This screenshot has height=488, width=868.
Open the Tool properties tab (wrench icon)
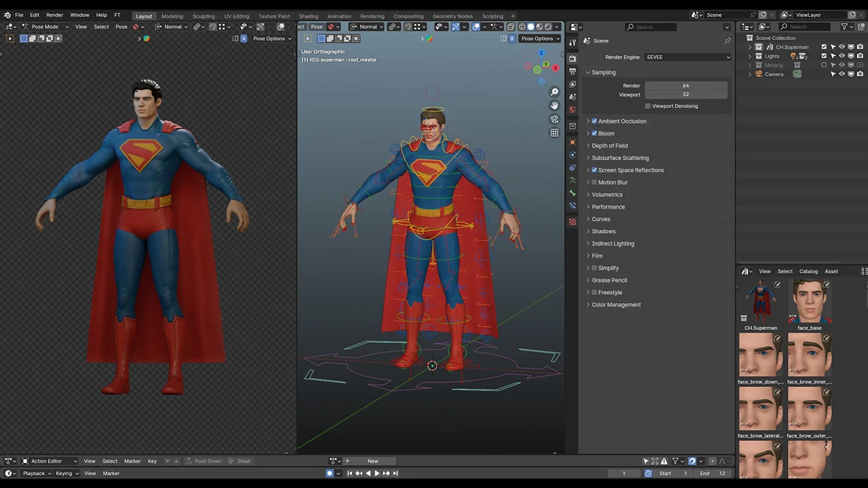click(x=572, y=43)
